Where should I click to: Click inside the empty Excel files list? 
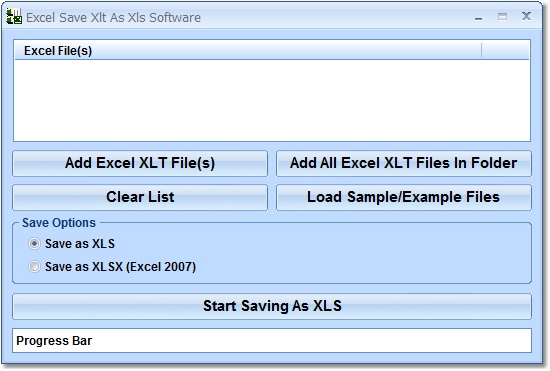coord(272,100)
